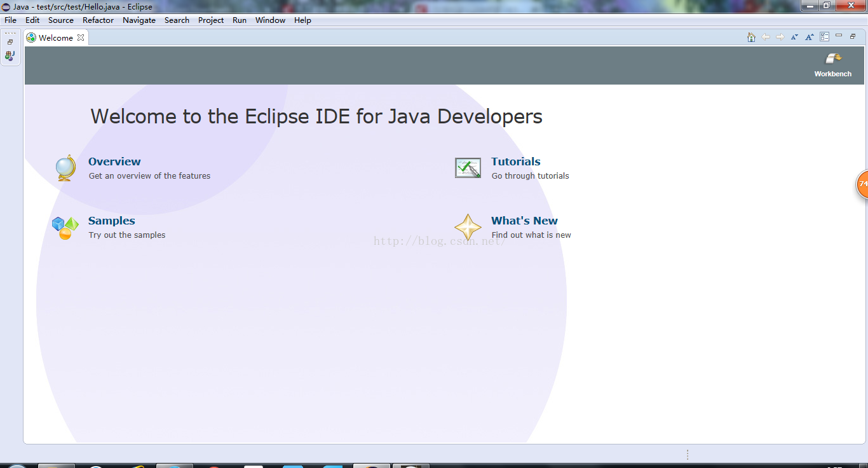Open the Help menu
The height and width of the screenshot is (468, 868).
pos(302,20)
